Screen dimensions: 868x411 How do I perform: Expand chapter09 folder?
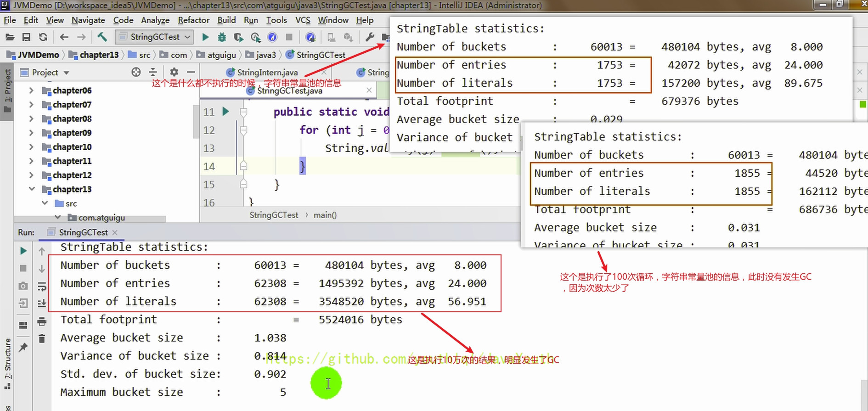[31, 133]
